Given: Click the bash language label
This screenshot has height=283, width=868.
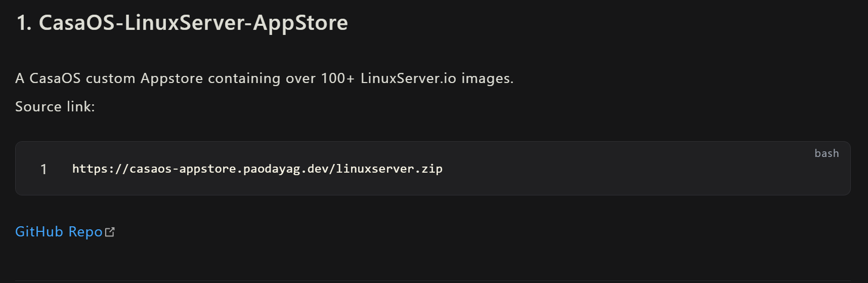Looking at the screenshot, I should (x=827, y=153).
